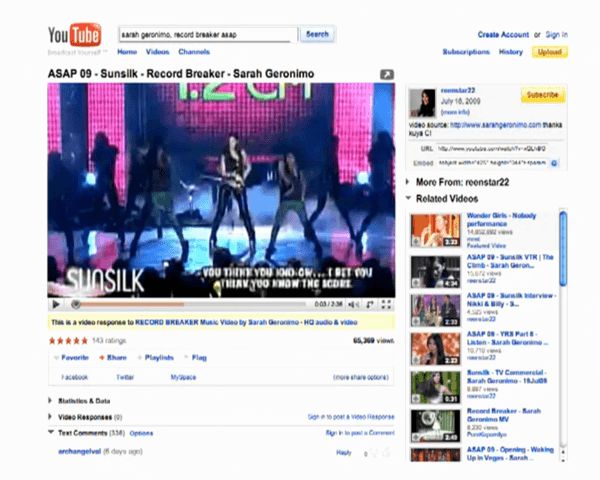
Task: Open History link
Action: pyautogui.click(x=511, y=52)
